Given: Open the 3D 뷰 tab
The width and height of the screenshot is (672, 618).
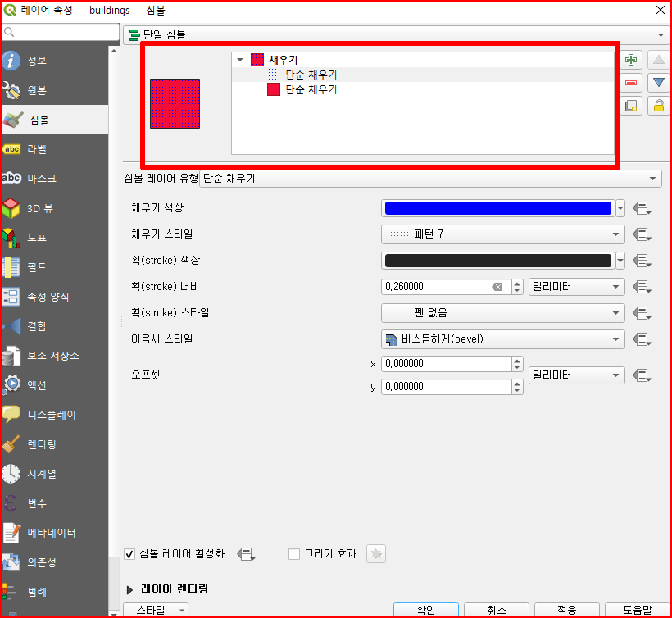Looking at the screenshot, I should pyautogui.click(x=55, y=208).
